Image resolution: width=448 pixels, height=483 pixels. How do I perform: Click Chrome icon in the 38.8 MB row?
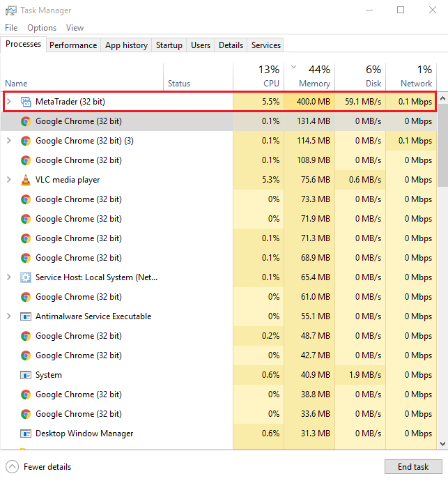[26, 394]
